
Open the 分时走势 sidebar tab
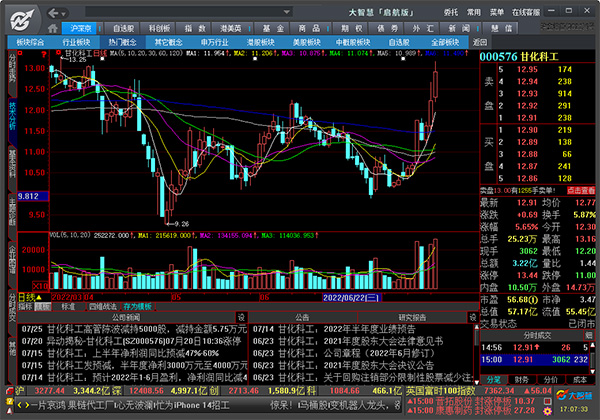click(x=12, y=73)
